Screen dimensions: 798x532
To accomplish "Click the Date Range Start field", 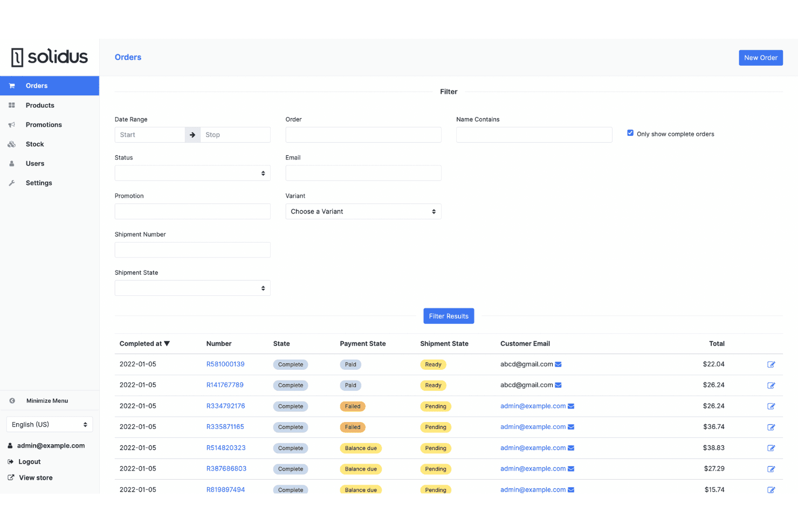I will tap(150, 135).
